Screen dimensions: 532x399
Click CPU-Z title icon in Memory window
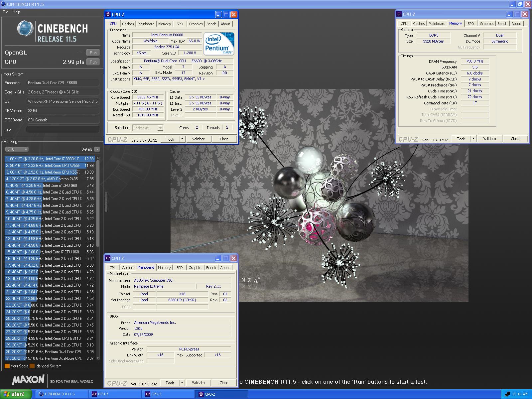[399, 14]
